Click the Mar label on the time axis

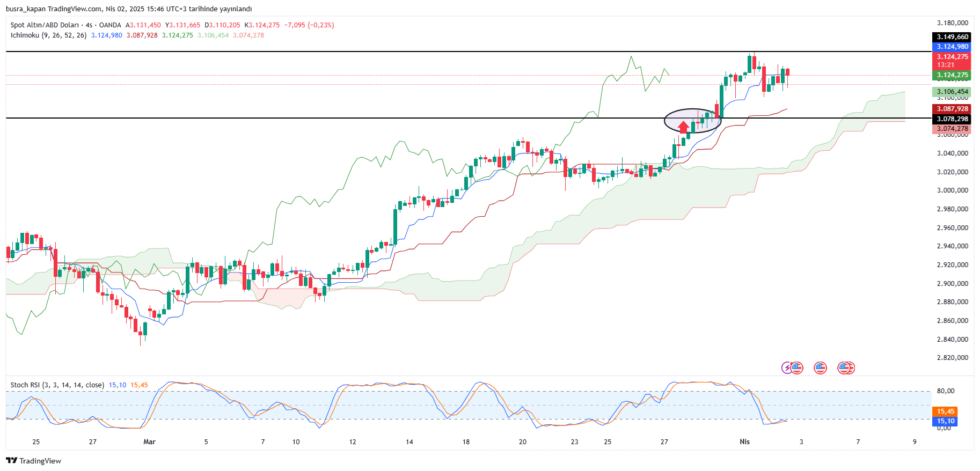[x=149, y=442]
